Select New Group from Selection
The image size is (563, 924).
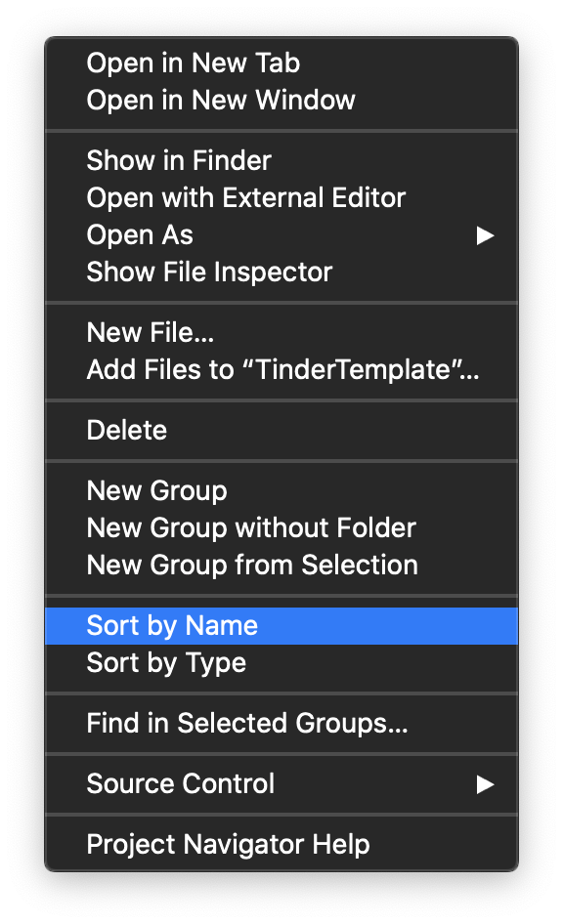click(281, 565)
